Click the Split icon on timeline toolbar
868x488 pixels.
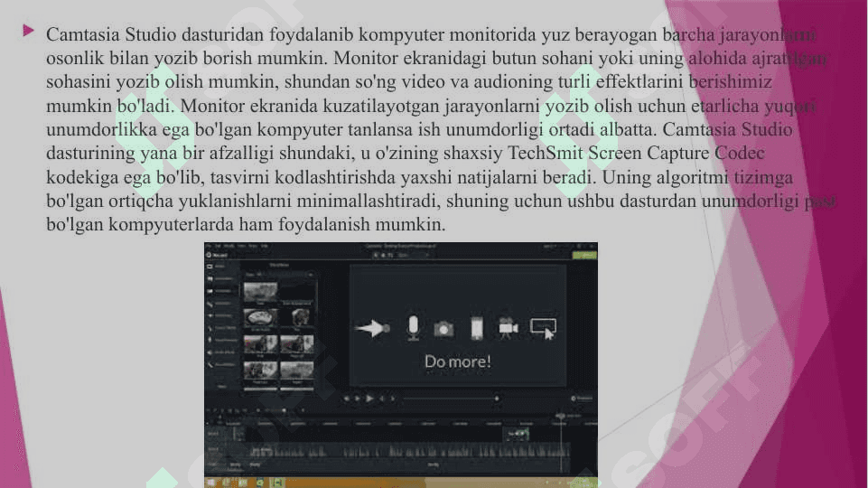(x=244, y=410)
